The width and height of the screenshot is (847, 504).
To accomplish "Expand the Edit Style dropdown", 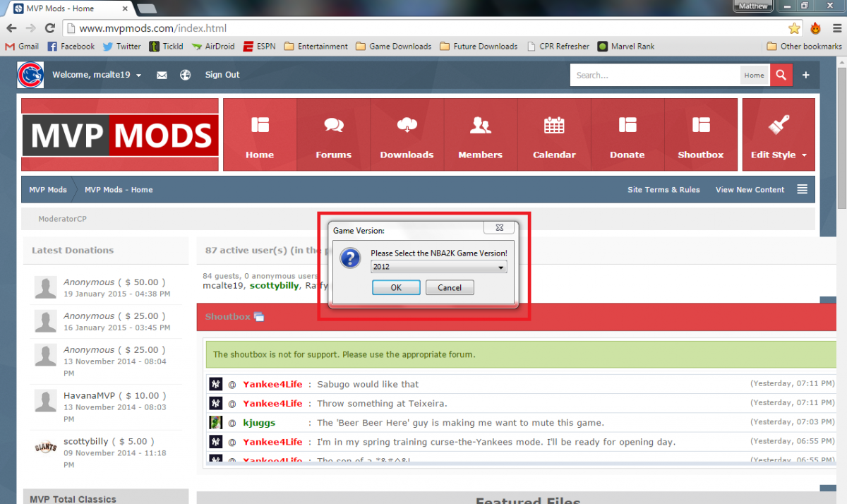I will (x=779, y=135).
